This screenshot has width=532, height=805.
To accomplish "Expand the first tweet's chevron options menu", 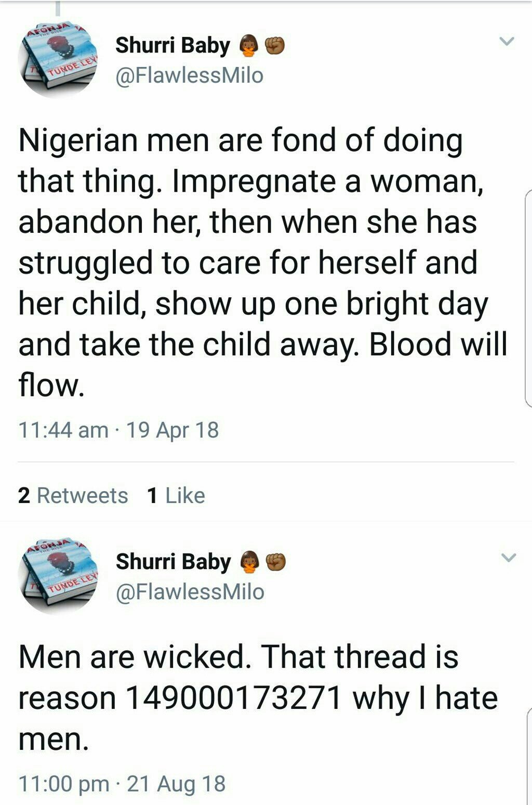I will [x=507, y=41].
